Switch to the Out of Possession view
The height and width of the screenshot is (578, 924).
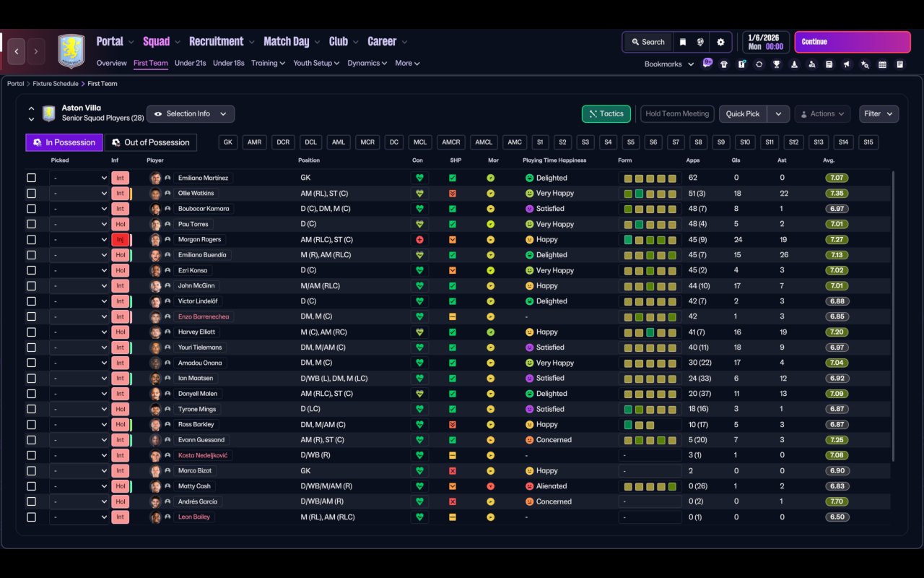[x=151, y=142]
